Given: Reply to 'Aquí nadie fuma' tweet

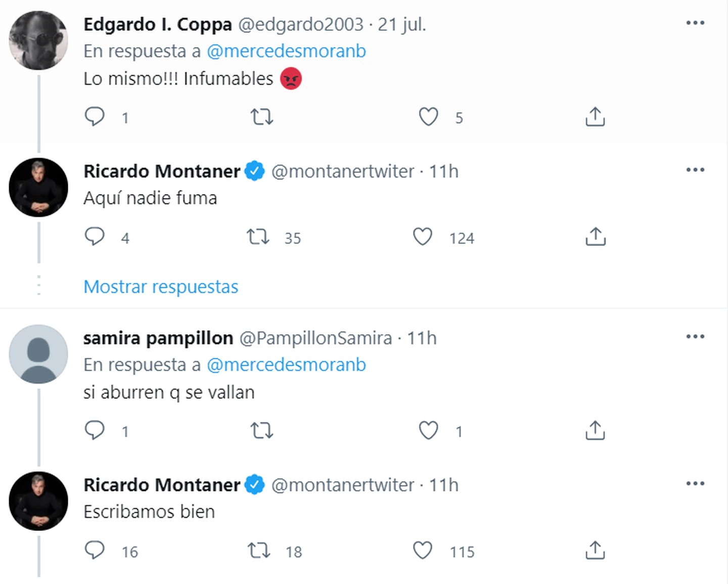Looking at the screenshot, I should point(95,237).
